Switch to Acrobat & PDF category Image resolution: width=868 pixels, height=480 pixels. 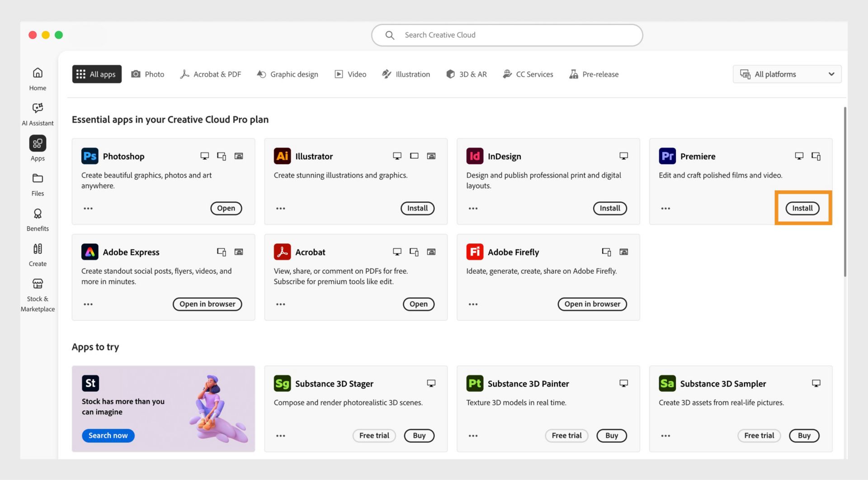(x=211, y=74)
